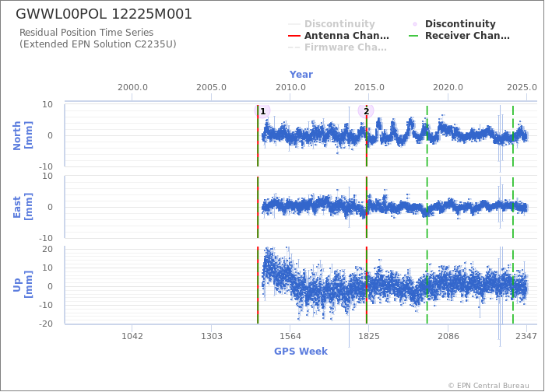Click discontinuity marker 1 in the North plot
Viewport: 545px width, 392px height.
(262, 111)
